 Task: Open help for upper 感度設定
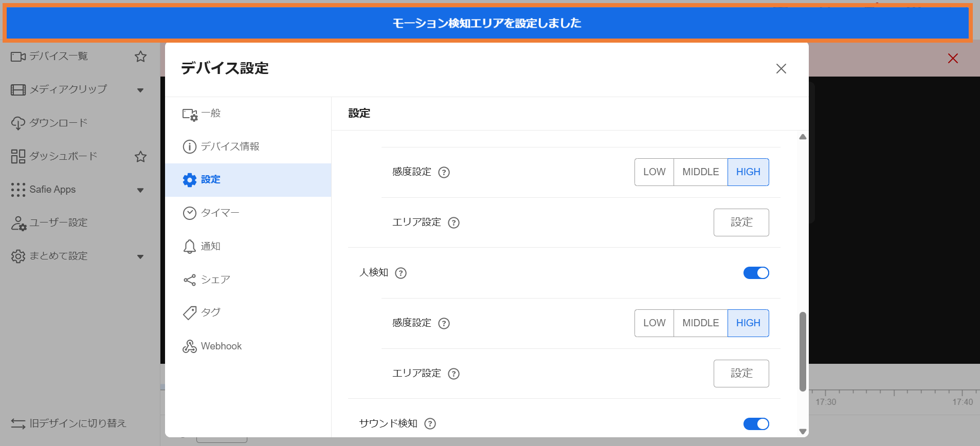pos(444,173)
